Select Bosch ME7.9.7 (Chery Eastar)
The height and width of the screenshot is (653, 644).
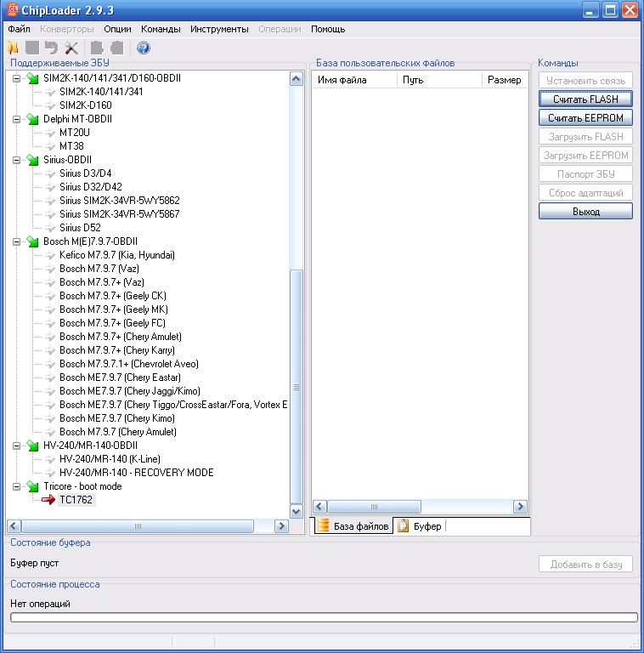pyautogui.click(x=120, y=378)
